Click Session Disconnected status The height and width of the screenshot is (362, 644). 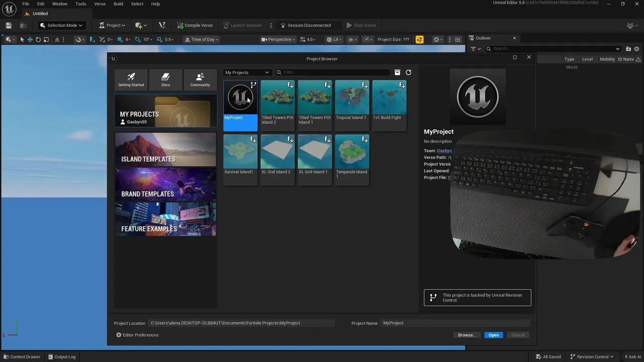(305, 25)
